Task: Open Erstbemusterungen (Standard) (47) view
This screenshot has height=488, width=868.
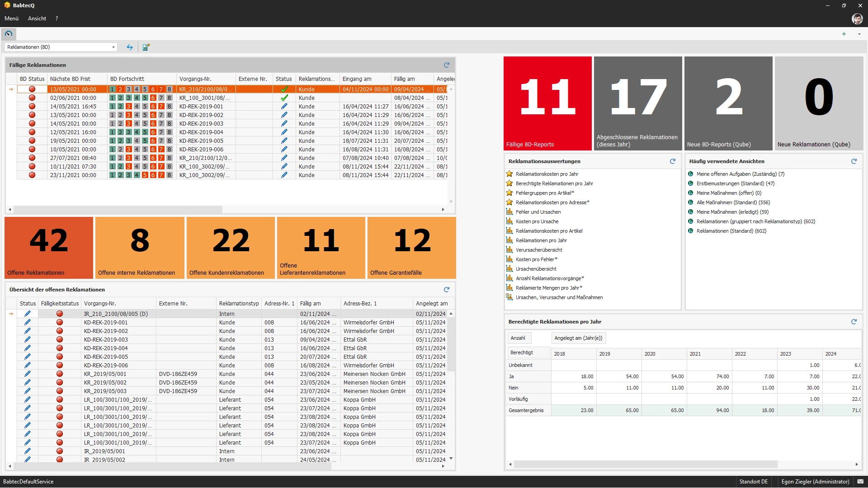Action: tap(736, 183)
